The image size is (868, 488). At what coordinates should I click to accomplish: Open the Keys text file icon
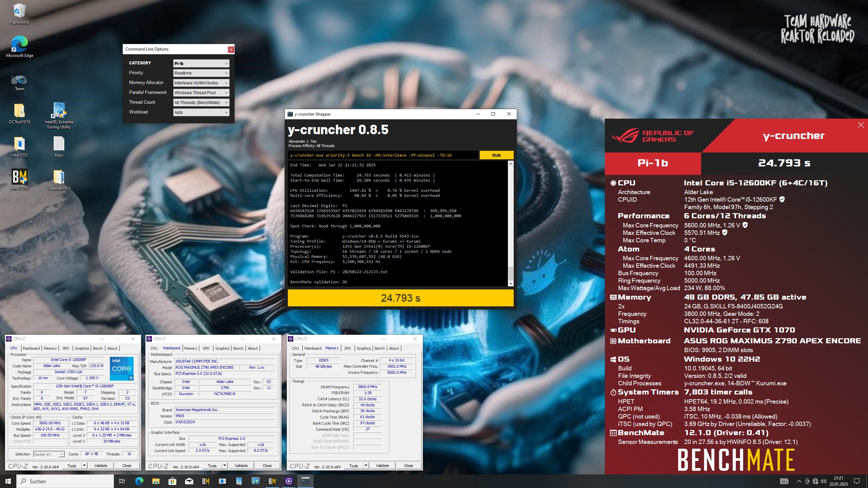[59, 147]
